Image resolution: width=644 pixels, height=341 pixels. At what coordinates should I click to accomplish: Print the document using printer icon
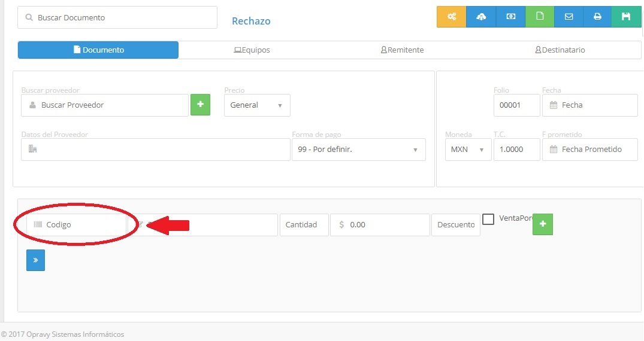coord(597,17)
